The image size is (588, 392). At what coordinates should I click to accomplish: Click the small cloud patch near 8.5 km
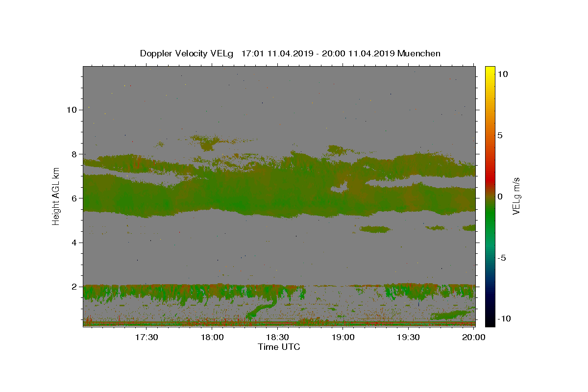pos(207,142)
